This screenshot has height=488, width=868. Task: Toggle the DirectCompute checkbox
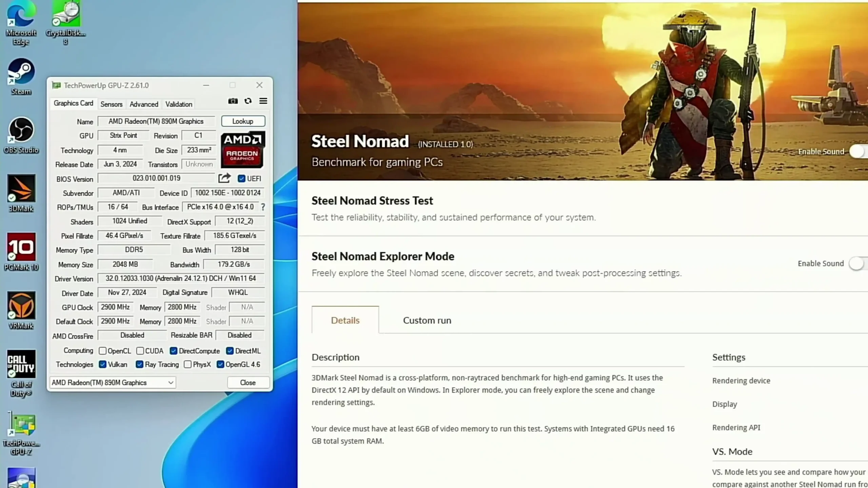[x=174, y=351]
